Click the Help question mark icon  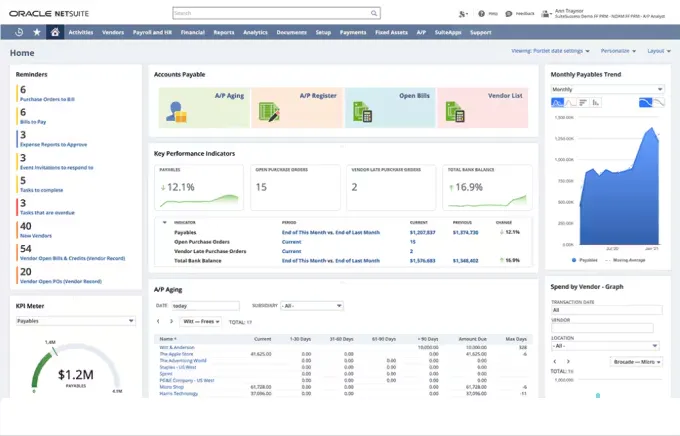coord(481,14)
